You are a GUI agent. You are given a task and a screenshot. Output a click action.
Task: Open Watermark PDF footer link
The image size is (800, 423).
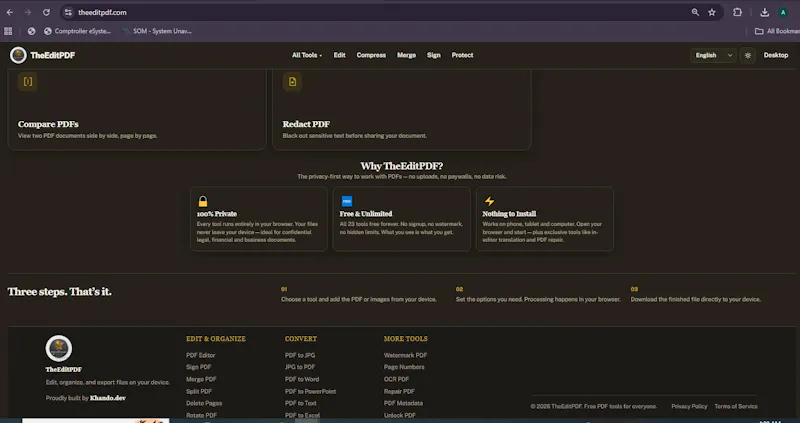[406, 355]
